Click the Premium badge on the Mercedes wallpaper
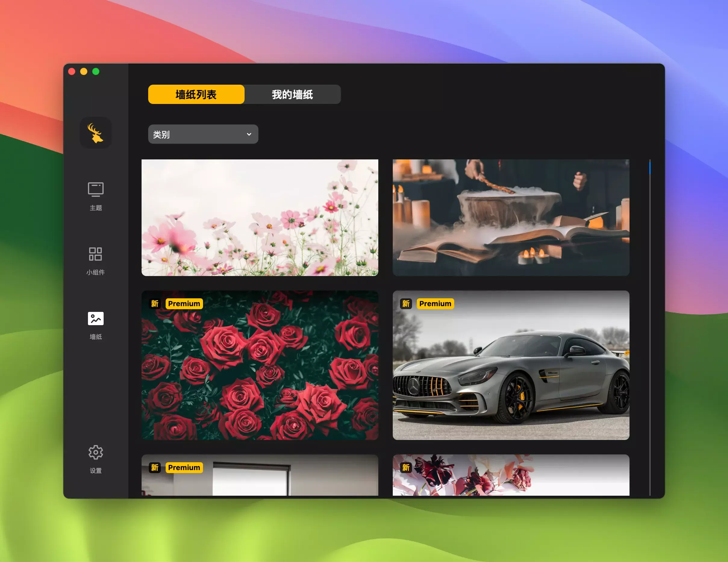This screenshot has height=562, width=728. [x=435, y=303]
